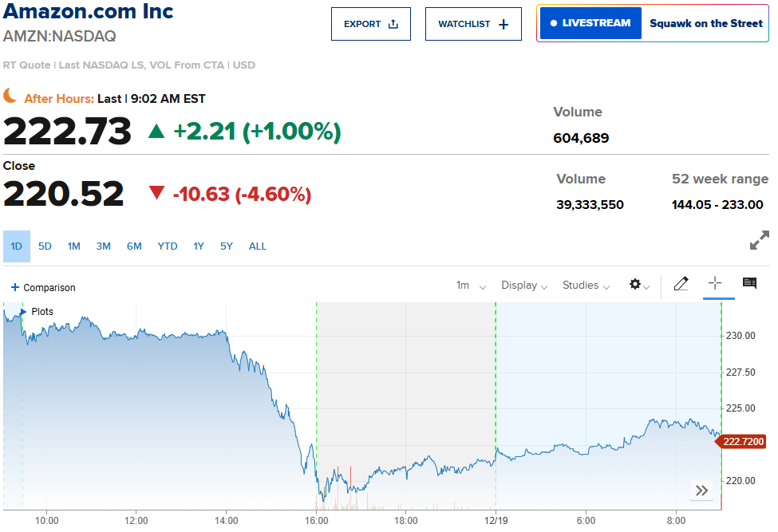
Task: Switch chart to YTD range
Action: pos(168,246)
